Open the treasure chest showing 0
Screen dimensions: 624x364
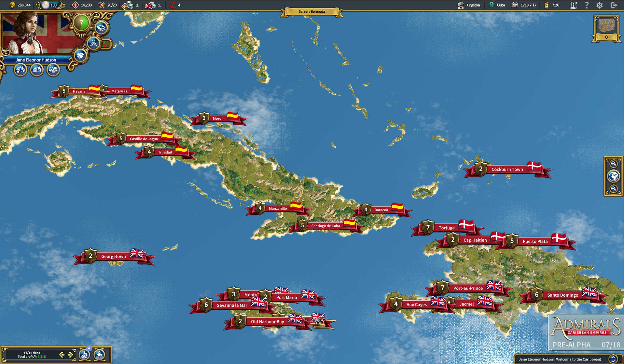606,29
